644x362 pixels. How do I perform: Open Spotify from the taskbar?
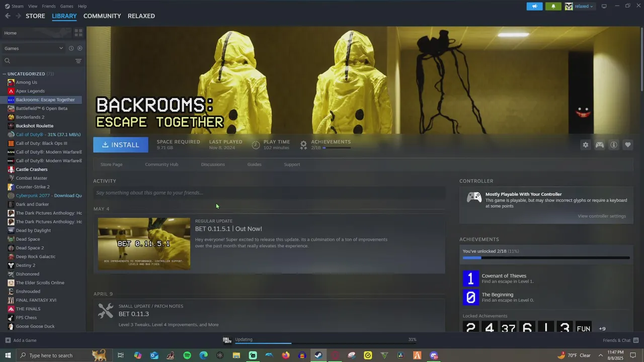click(x=187, y=355)
